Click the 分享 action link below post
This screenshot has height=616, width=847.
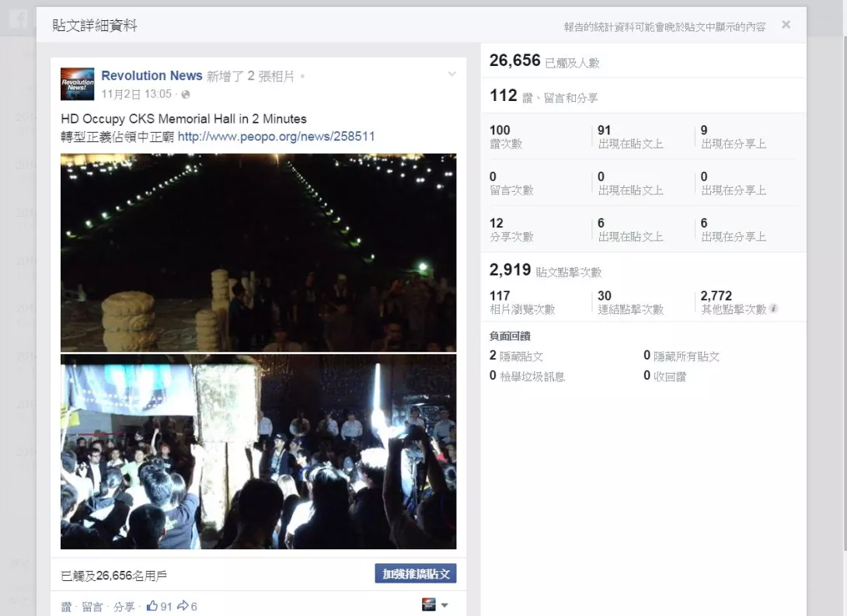tap(124, 606)
